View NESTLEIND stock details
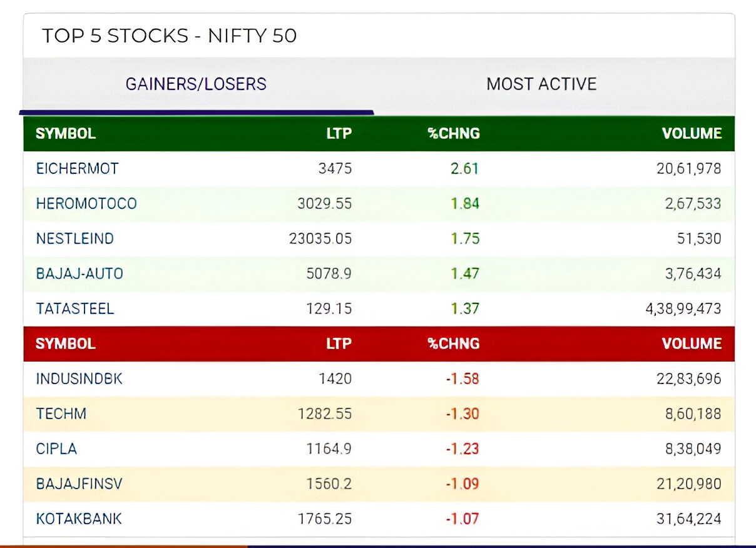 click(75, 238)
